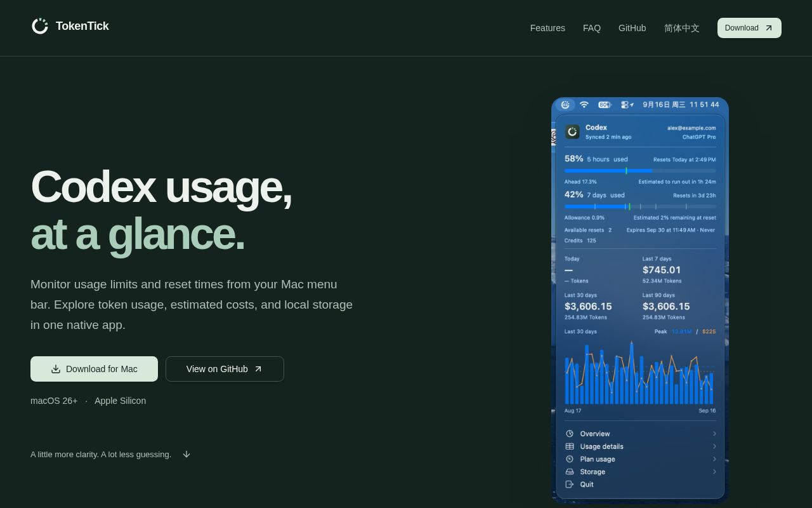The image size is (812, 508).
Task: Click the Download button in the header
Action: pyautogui.click(x=749, y=28)
